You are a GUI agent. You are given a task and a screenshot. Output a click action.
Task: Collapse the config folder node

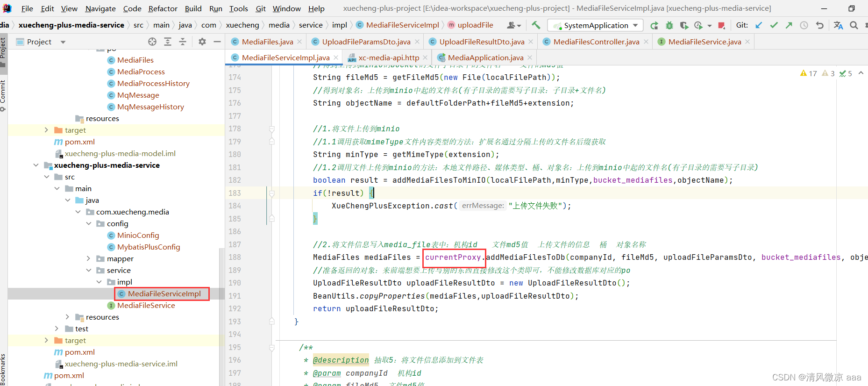pos(89,223)
